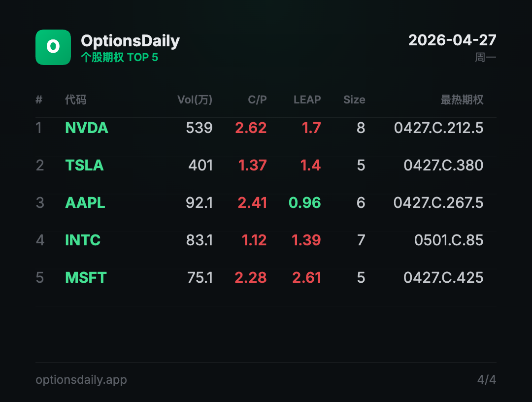This screenshot has width=532, height=402.
Task: Click the 最热期权 column header
Action: click(462, 100)
